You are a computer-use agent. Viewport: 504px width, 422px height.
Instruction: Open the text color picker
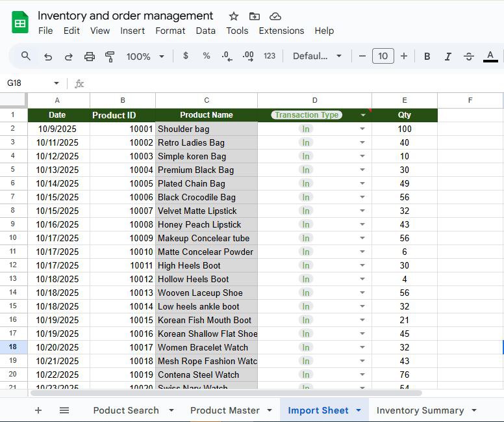pyautogui.click(x=490, y=57)
